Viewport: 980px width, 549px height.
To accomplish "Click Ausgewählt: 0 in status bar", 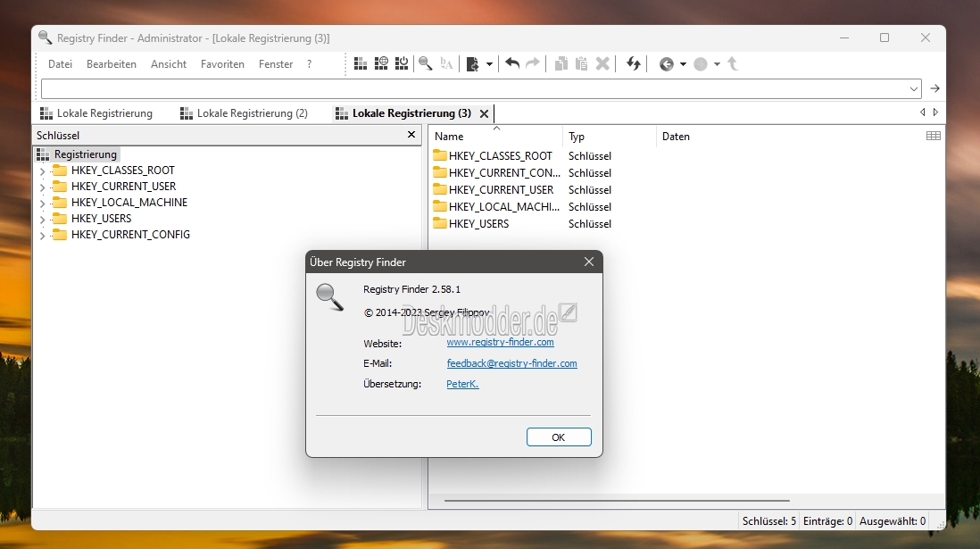I will pos(893,520).
